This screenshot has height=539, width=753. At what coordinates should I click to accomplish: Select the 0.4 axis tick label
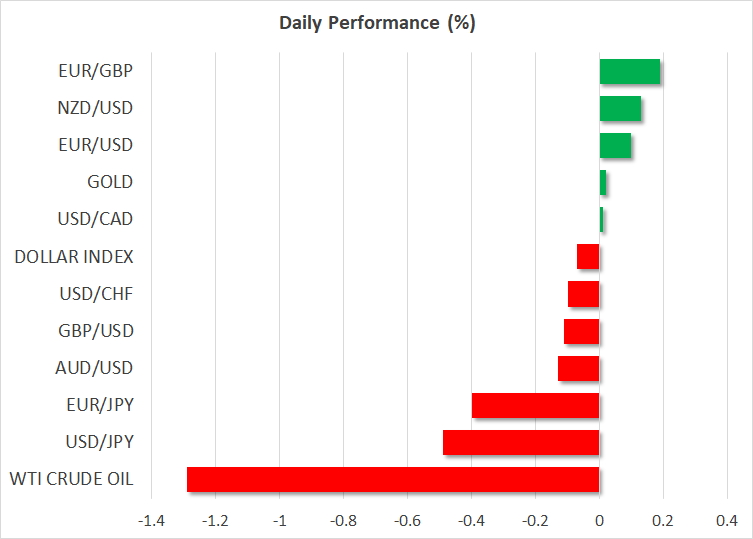[726, 521]
